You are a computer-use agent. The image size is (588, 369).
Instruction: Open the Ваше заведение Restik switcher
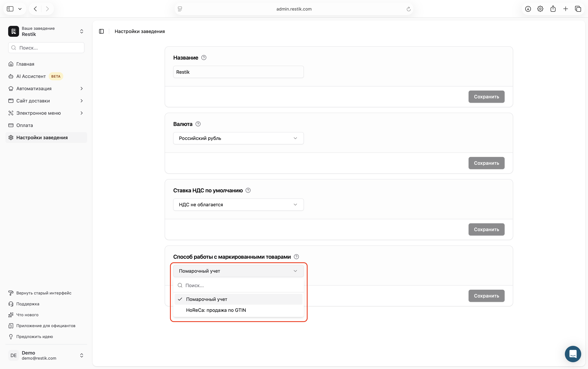pyautogui.click(x=46, y=31)
